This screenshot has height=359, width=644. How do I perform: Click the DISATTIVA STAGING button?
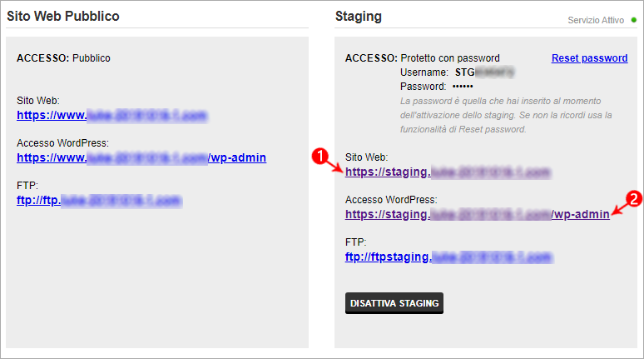coord(394,303)
